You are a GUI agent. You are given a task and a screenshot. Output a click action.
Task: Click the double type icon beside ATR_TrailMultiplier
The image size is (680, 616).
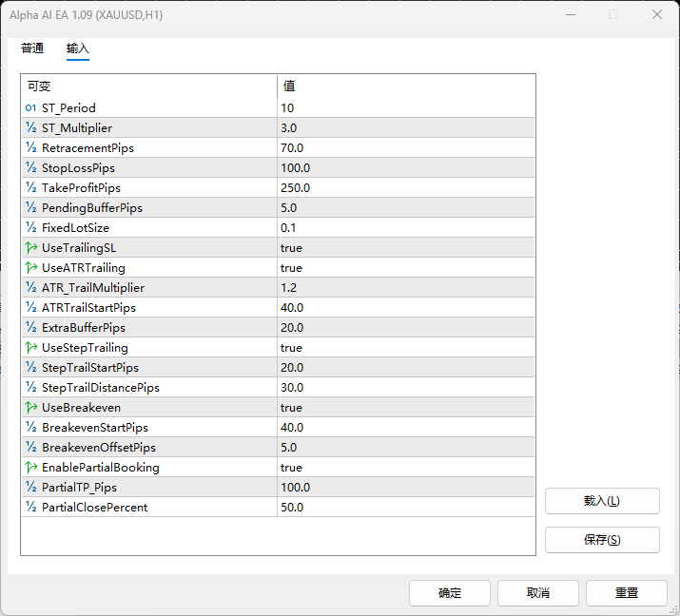[x=30, y=287]
